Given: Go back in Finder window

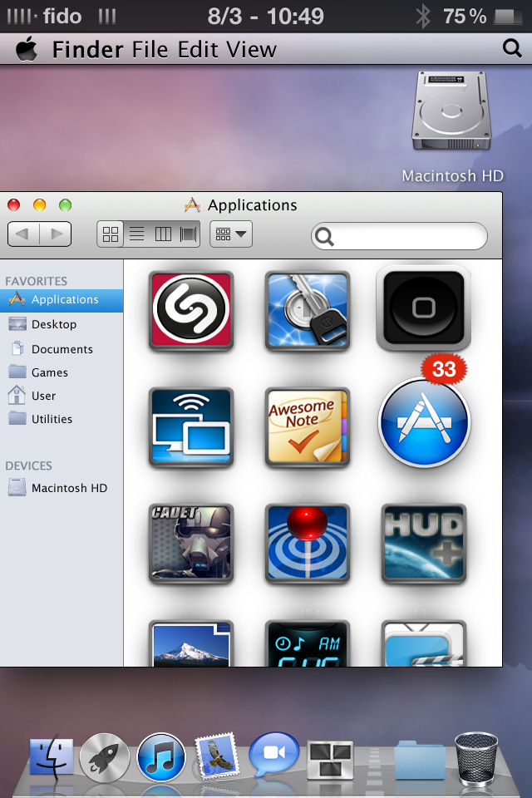Looking at the screenshot, I should [x=23, y=234].
